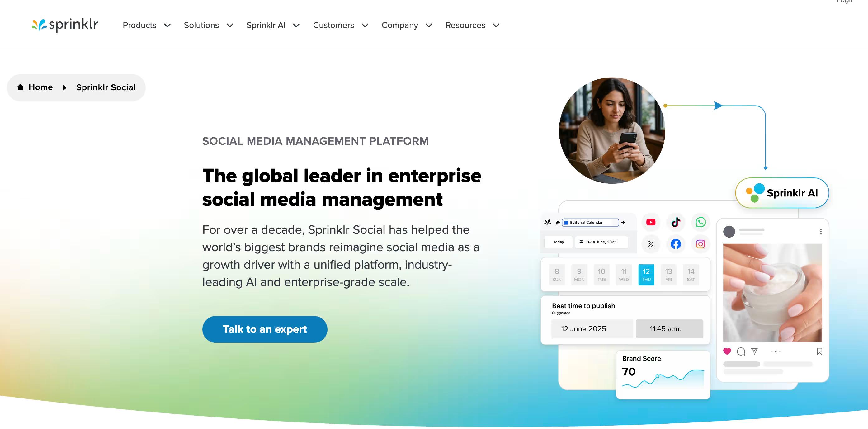
Task: Open the Customers menu
Action: [x=333, y=25]
